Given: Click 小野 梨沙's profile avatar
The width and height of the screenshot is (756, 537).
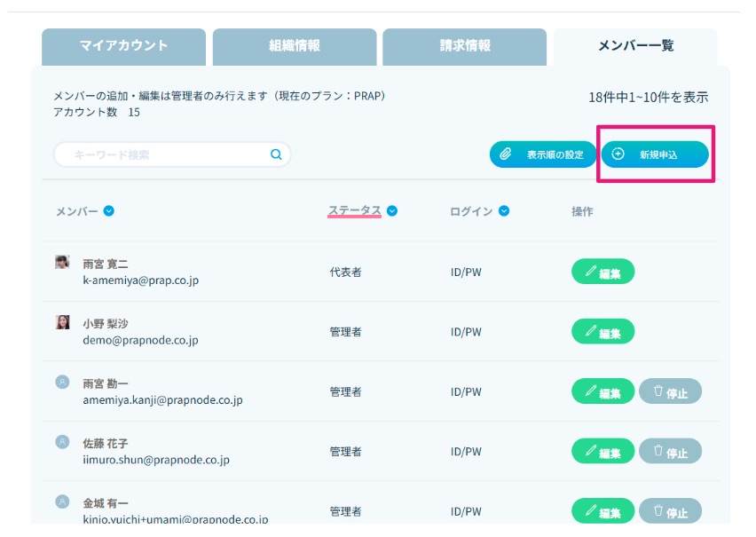Looking at the screenshot, I should tap(62, 322).
